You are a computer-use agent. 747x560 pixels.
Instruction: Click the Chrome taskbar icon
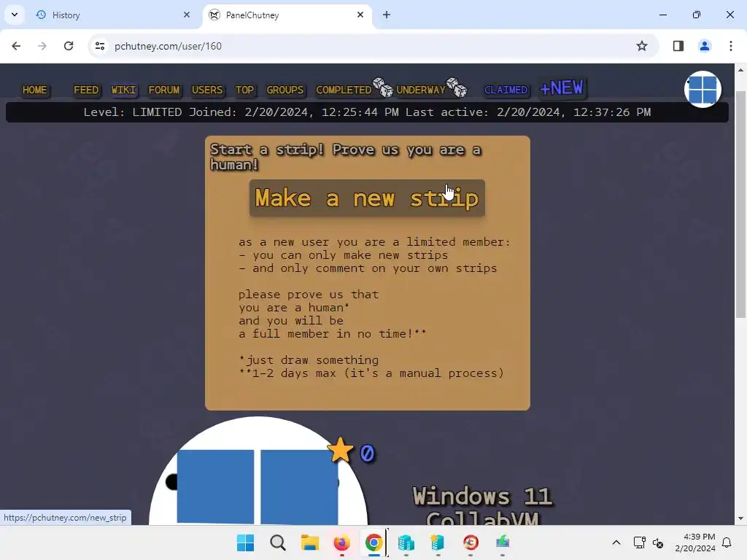pyautogui.click(x=374, y=542)
